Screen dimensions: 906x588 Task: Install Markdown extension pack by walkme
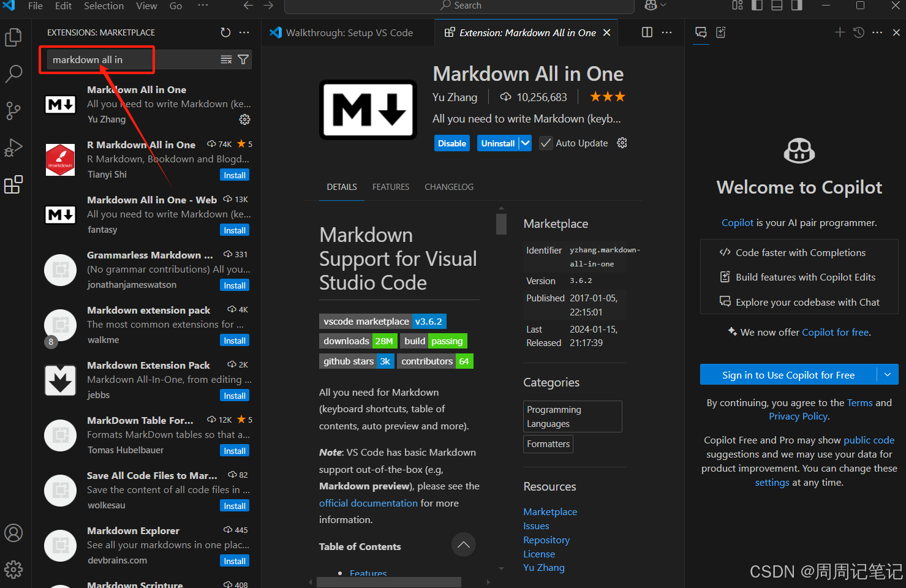(x=235, y=341)
